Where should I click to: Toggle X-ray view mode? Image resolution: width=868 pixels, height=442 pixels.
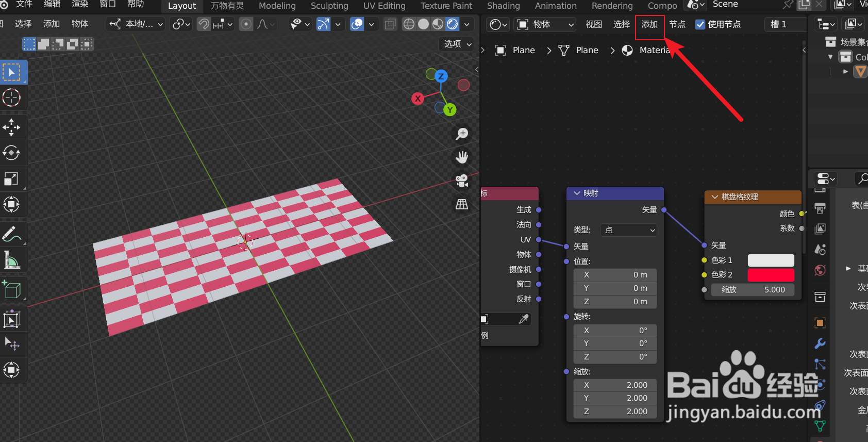(x=390, y=24)
